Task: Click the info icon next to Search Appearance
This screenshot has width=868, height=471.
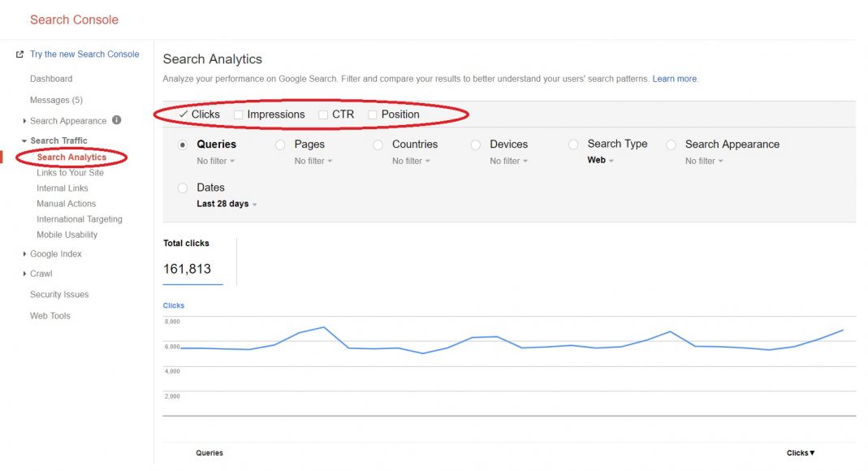Action: pyautogui.click(x=116, y=120)
